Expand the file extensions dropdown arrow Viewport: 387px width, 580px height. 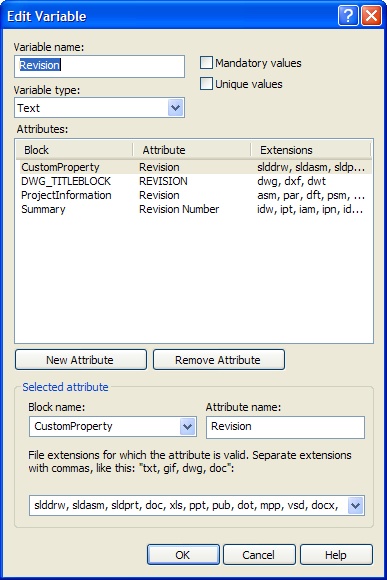356,505
